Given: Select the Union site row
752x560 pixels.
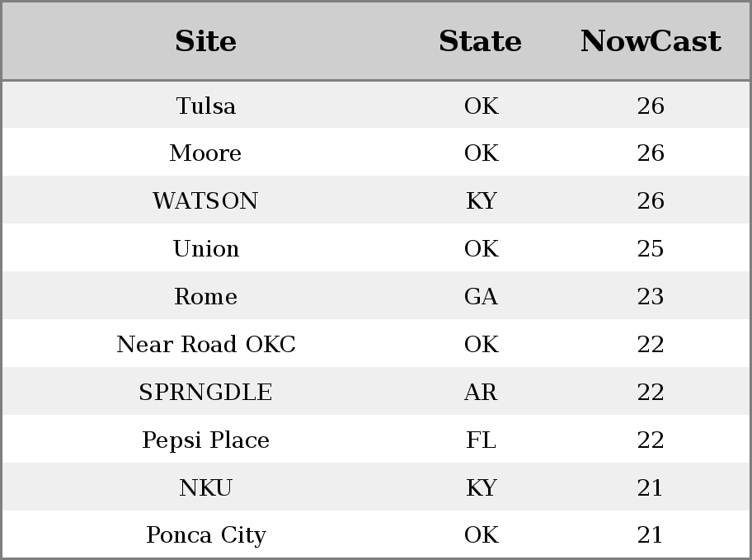Looking at the screenshot, I should pos(376,248).
